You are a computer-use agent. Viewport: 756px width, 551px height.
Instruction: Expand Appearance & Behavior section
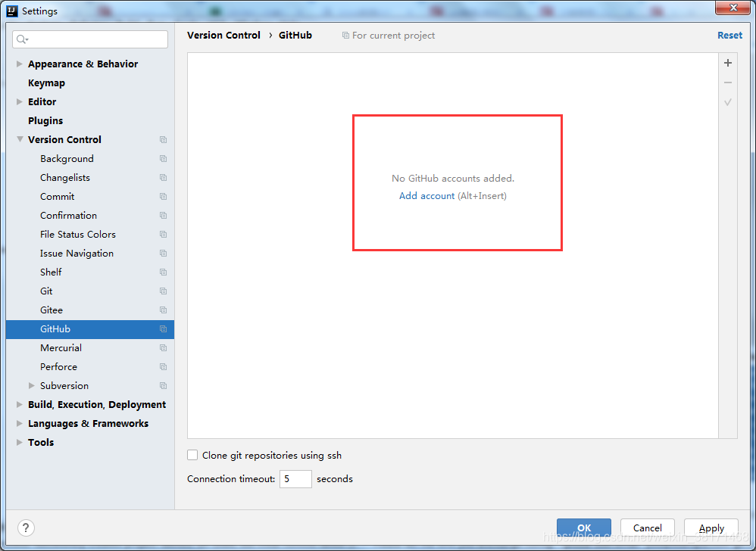pyautogui.click(x=19, y=64)
